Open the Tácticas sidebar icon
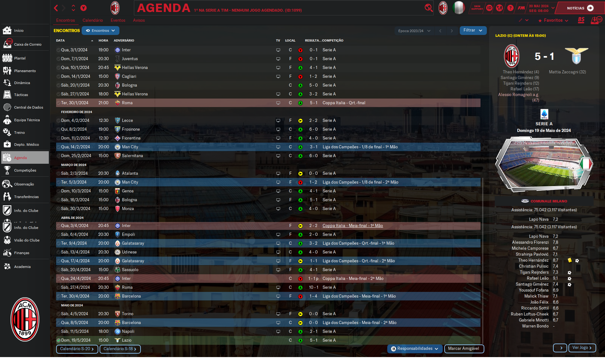This screenshot has width=605, height=364. [x=7, y=94]
